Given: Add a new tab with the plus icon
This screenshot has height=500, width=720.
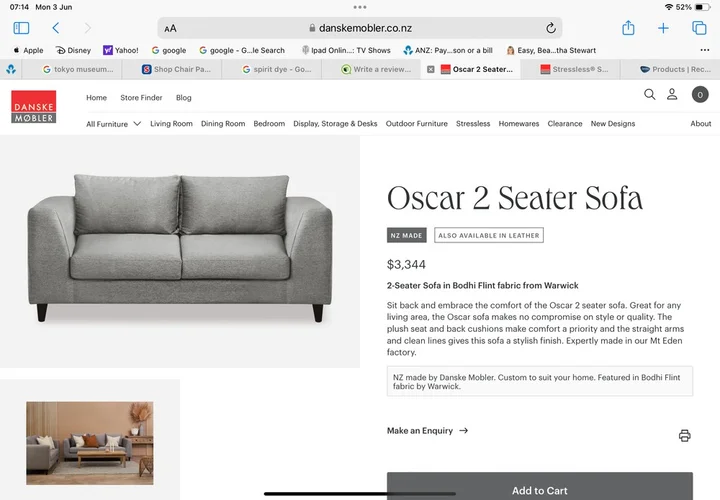Looking at the screenshot, I should (663, 28).
